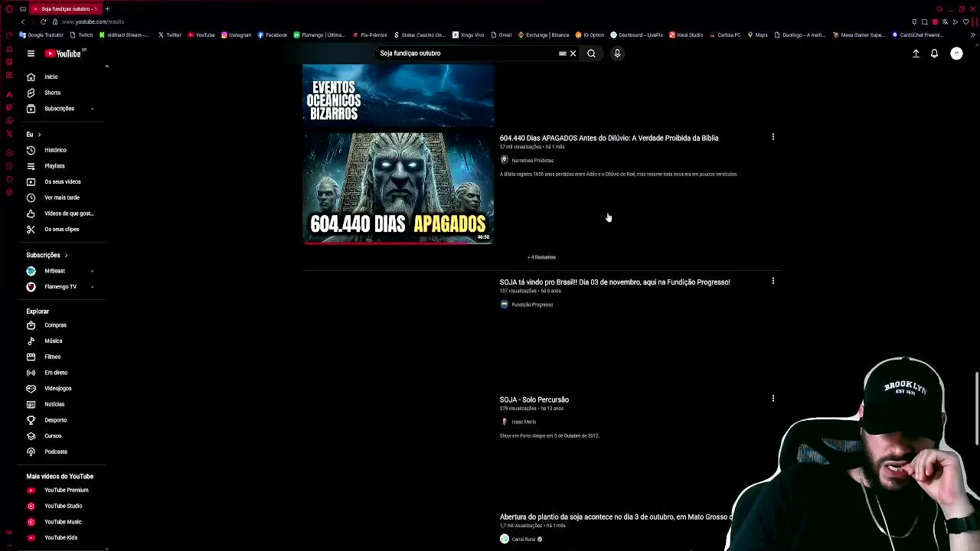980x551 pixels.
Task: Open Videojogos in Explorar
Action: click(x=60, y=388)
